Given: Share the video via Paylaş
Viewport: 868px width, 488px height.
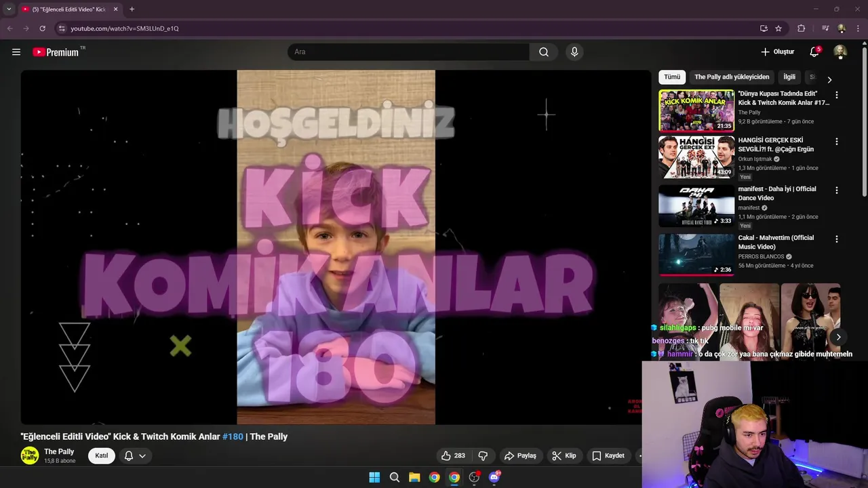Looking at the screenshot, I should coord(521,455).
